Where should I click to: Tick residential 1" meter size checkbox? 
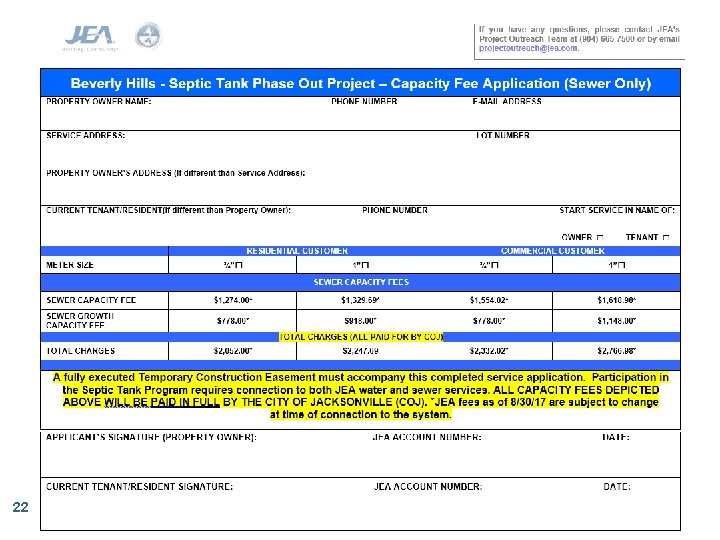click(366, 265)
